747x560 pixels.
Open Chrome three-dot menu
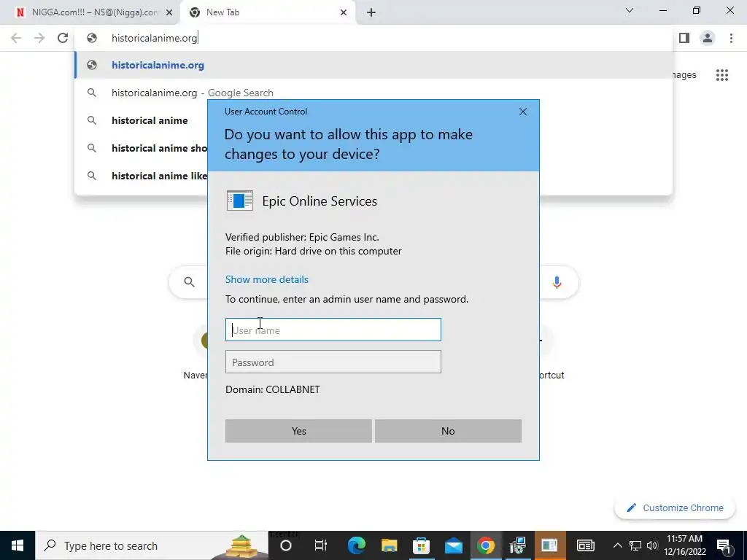coord(731,38)
